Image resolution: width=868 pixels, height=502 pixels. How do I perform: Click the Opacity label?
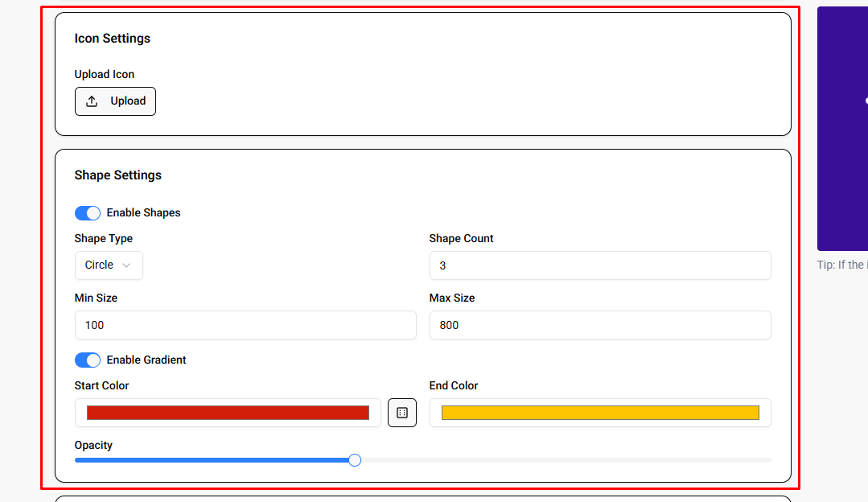tap(93, 445)
